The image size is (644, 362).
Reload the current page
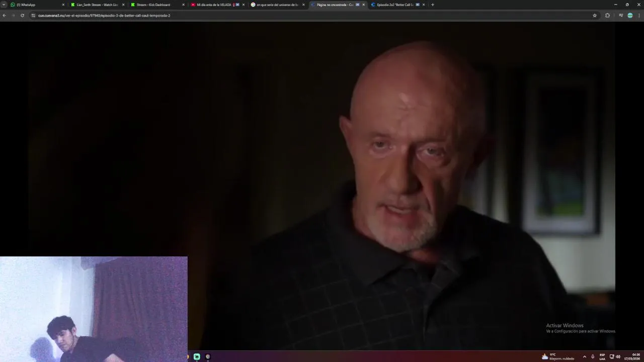[x=22, y=15]
